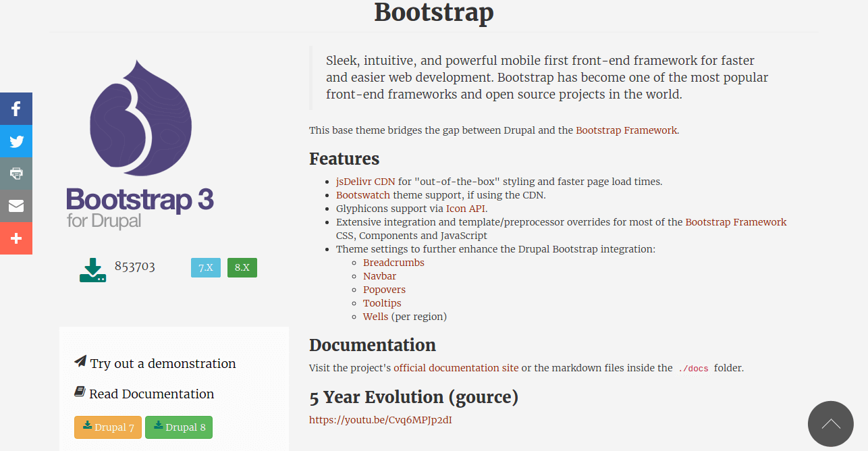Click the 'Sleek, intuitive, and powerful' quote
The image size is (868, 451).
(547, 78)
